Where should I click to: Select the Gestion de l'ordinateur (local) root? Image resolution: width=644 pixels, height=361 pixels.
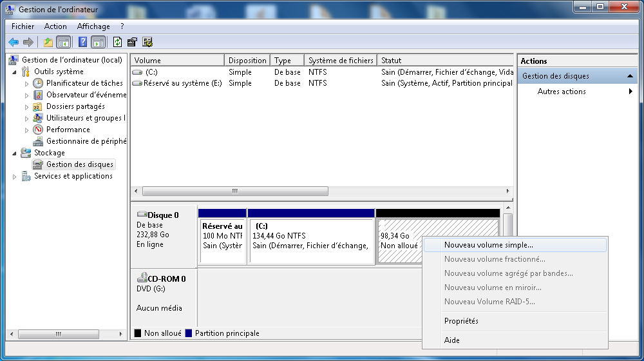tap(72, 60)
